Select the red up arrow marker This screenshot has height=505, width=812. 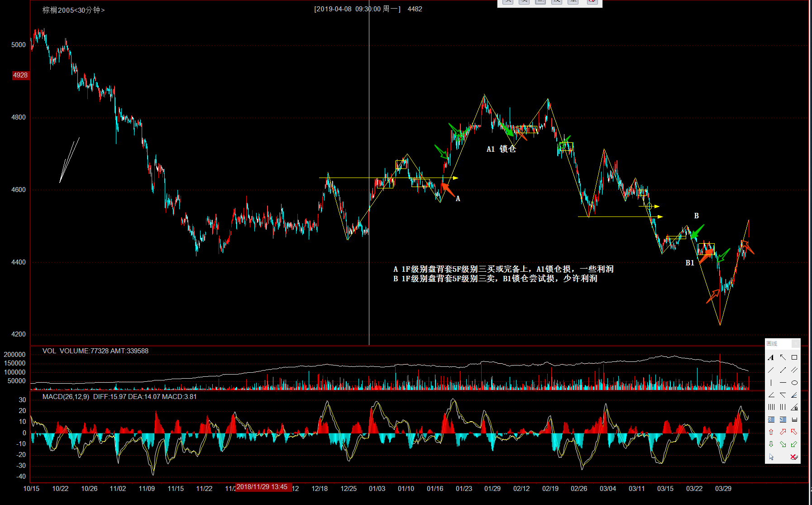click(771, 432)
